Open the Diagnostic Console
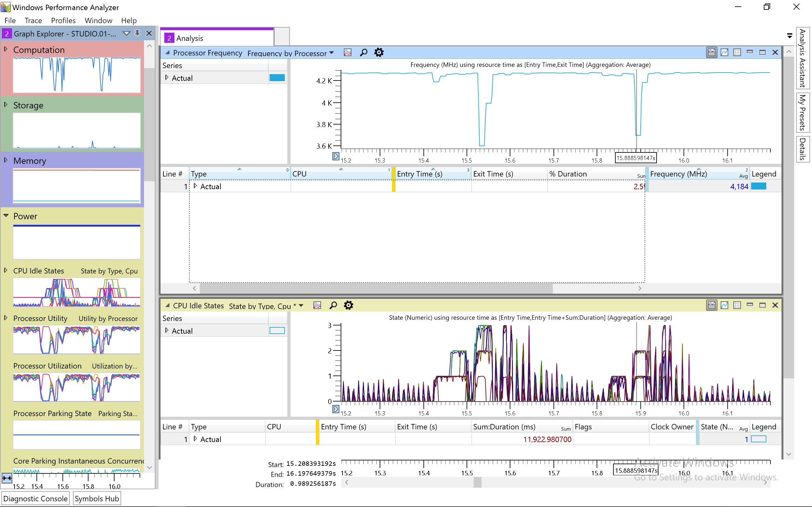Screen dimensions: 812x507 point(35,499)
